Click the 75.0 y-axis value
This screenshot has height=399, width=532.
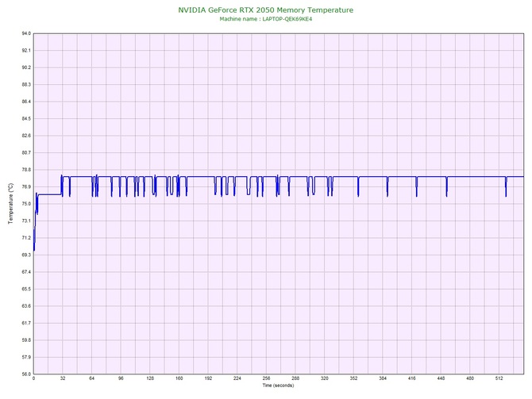[x=26, y=204]
